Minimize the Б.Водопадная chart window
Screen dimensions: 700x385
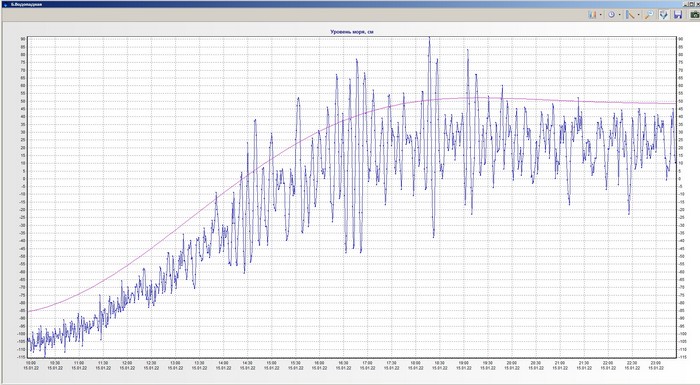pos(685,4)
